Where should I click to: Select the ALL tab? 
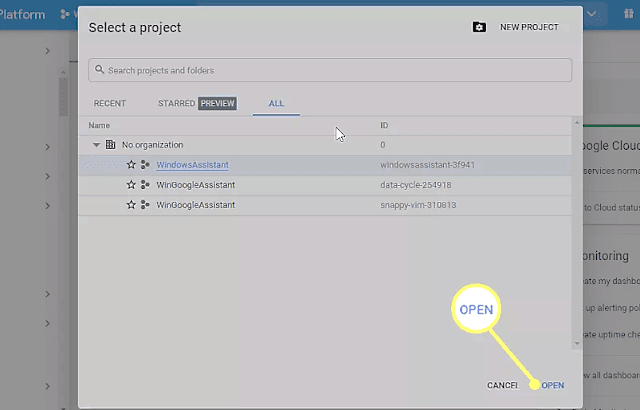pos(276,103)
